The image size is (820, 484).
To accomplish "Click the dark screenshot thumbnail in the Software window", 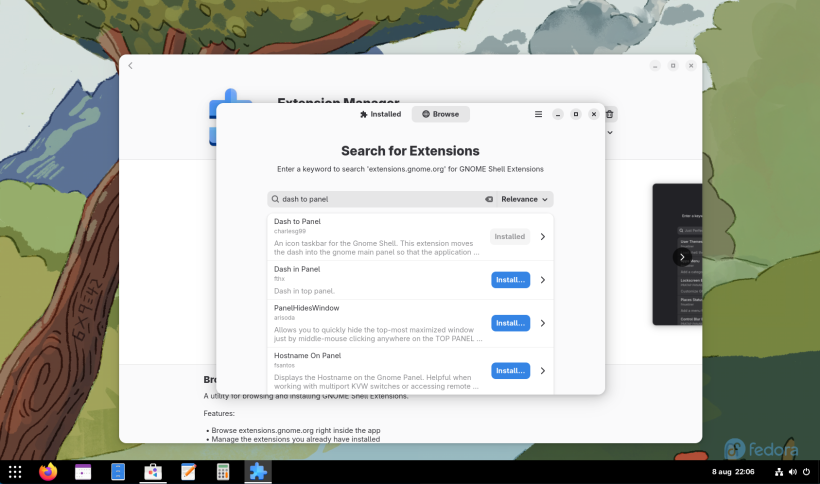I will click(x=677, y=254).
